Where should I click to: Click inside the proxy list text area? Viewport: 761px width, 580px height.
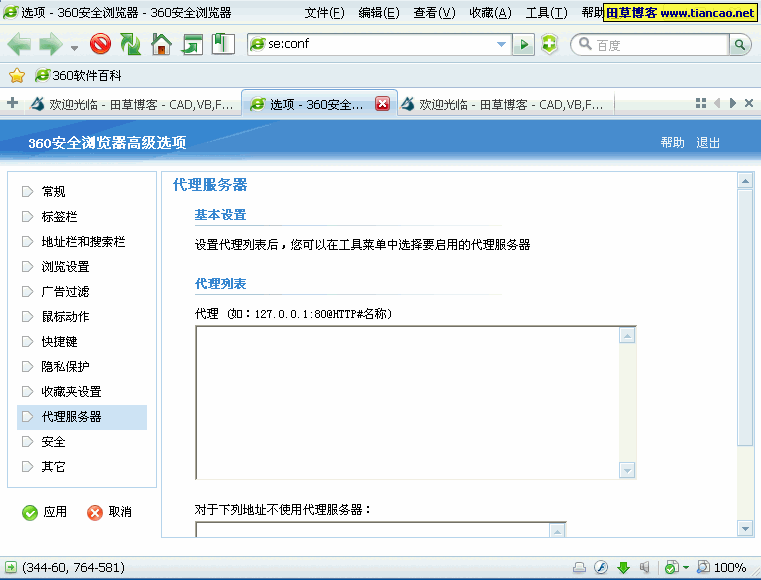(407, 403)
